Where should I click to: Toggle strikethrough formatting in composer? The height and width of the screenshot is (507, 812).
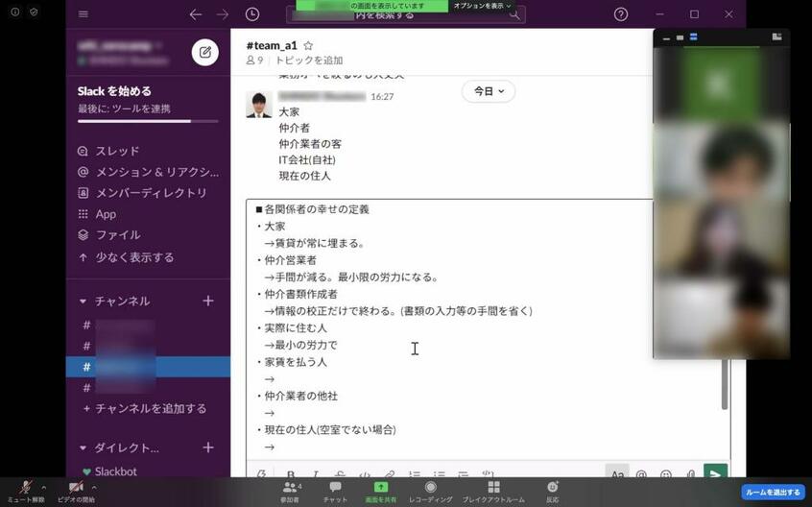click(x=340, y=473)
